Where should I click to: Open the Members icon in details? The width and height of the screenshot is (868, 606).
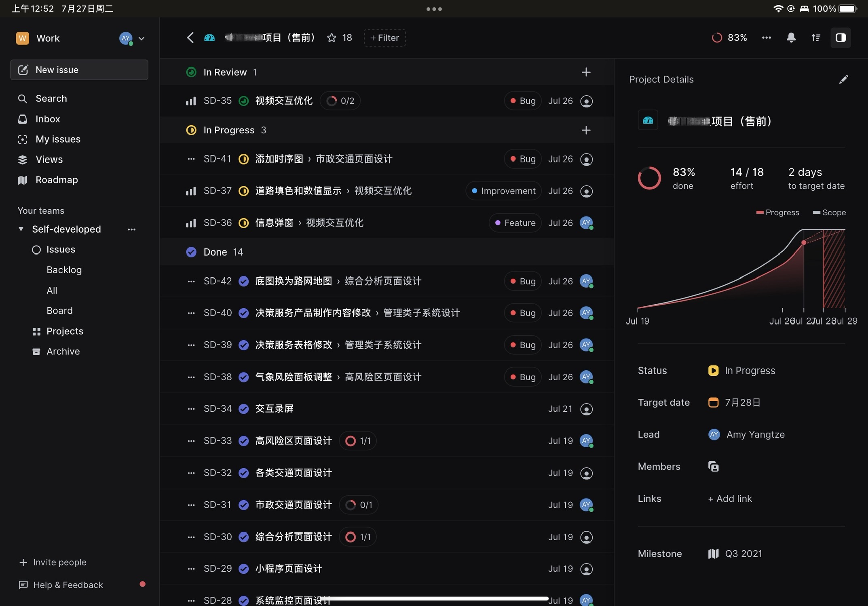(713, 466)
